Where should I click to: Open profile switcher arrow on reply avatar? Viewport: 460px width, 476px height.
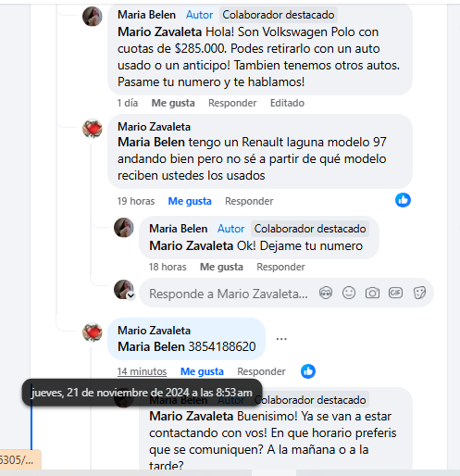coord(131,295)
